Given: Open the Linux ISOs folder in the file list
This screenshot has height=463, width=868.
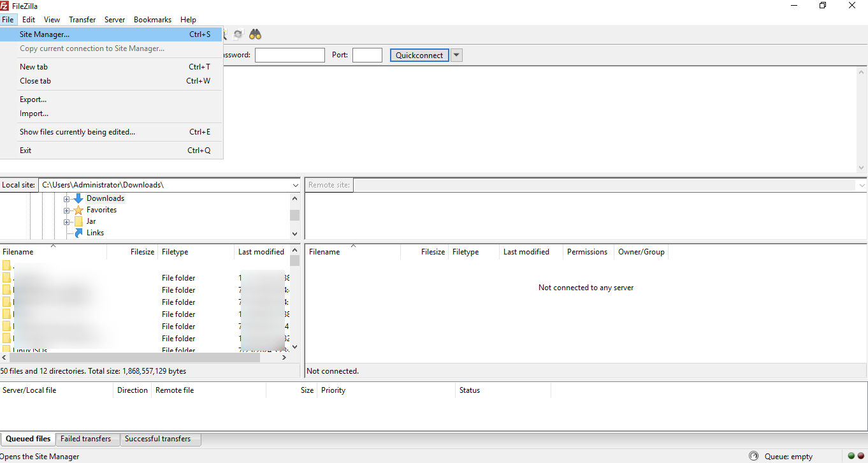Looking at the screenshot, I should [x=30, y=350].
